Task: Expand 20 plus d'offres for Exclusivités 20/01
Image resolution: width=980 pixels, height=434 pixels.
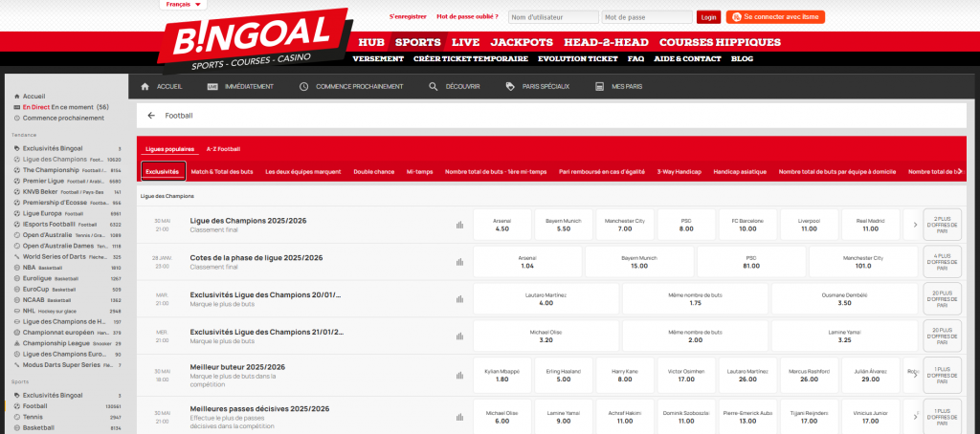Action: 942,299
